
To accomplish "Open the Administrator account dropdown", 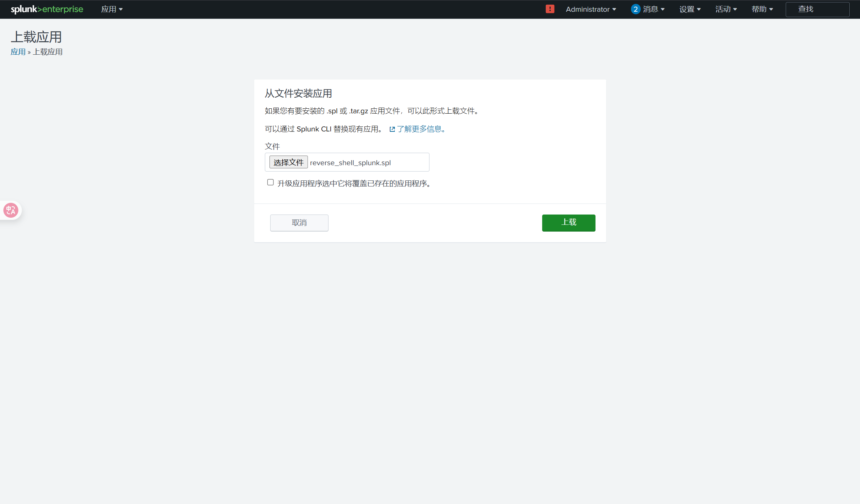I will tap(591, 9).
